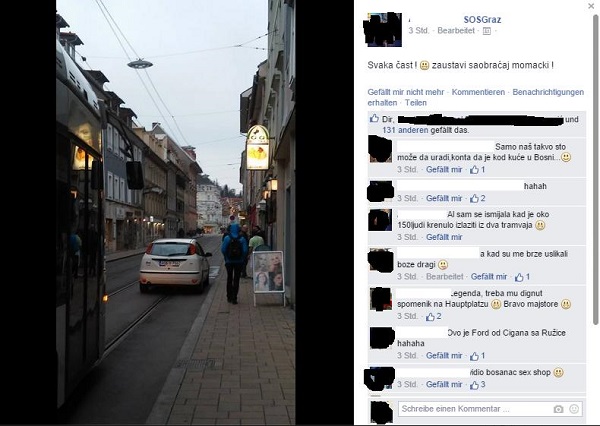This screenshot has width=600, height=426.
Task: Click thumbs-up count on 'hahah' comment
Action: click(x=478, y=198)
